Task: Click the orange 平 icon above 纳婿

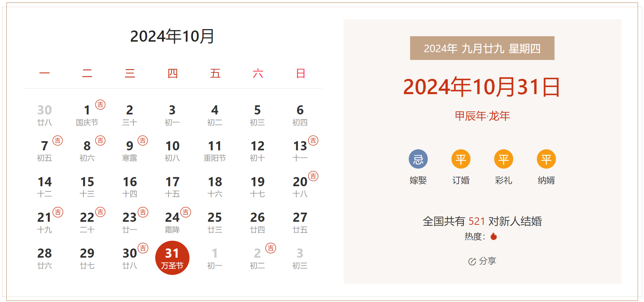Action: coord(546,159)
